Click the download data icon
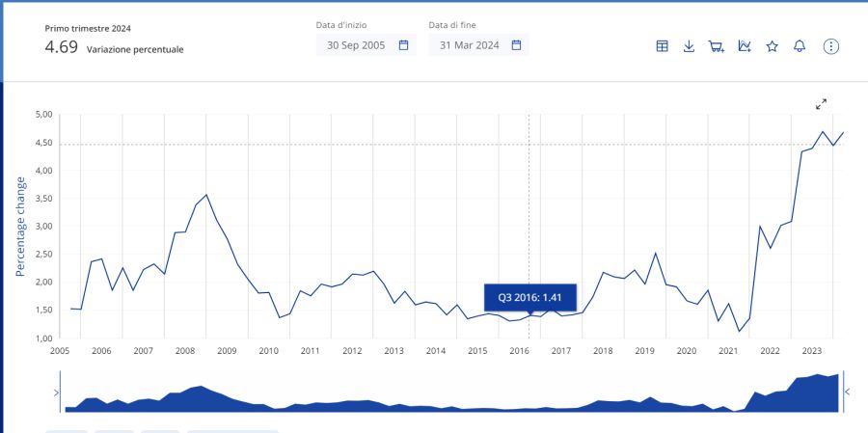 coord(690,46)
